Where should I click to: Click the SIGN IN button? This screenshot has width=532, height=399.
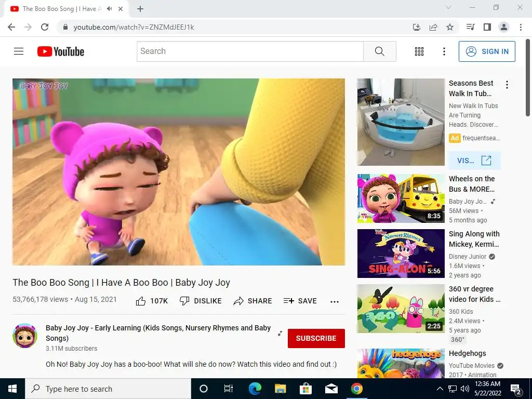coord(487,51)
